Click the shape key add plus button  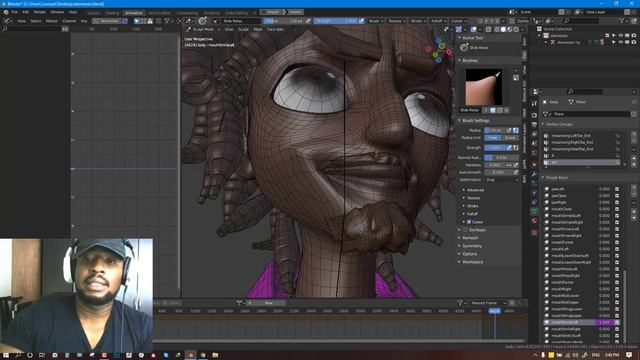(x=634, y=188)
